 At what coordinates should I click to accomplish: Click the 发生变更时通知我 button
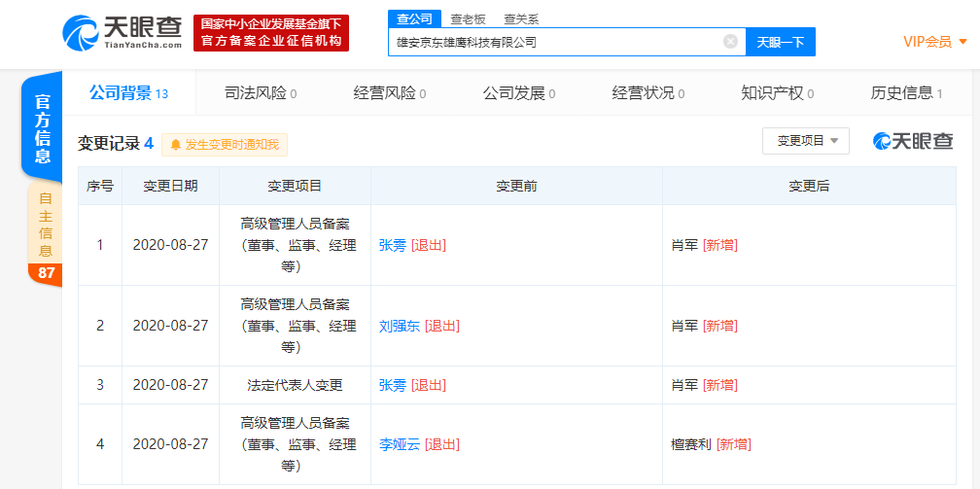pyautogui.click(x=225, y=145)
